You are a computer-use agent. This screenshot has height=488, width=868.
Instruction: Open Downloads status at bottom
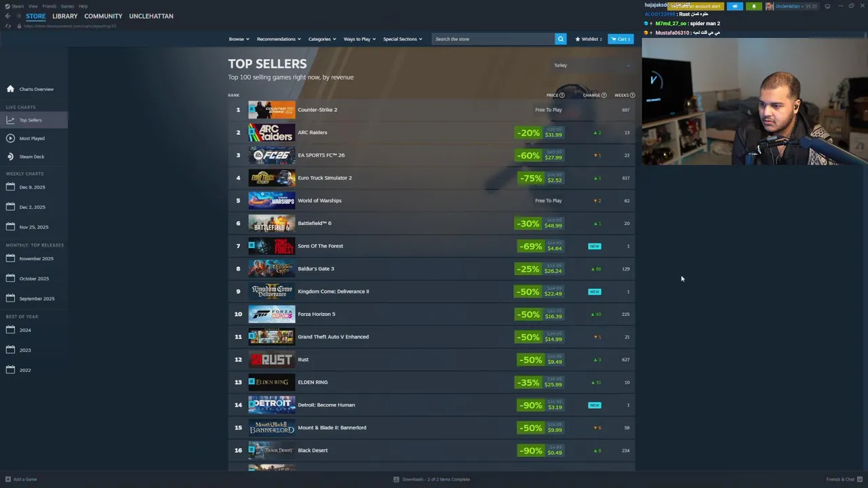click(x=432, y=479)
